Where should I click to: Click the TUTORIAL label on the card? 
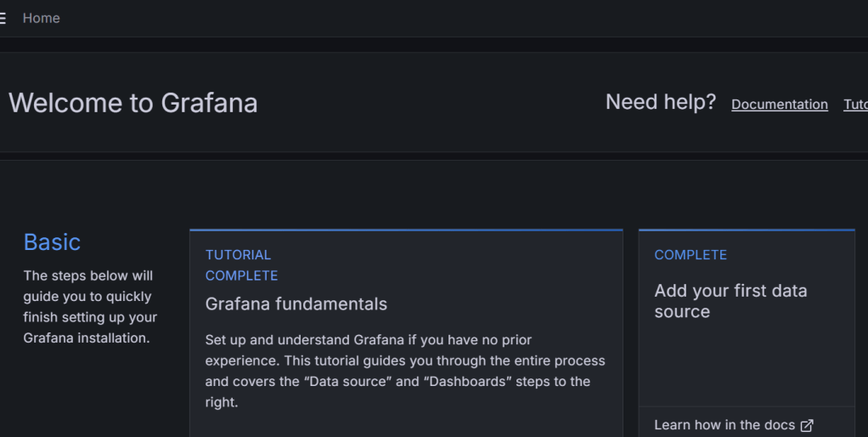click(x=238, y=255)
